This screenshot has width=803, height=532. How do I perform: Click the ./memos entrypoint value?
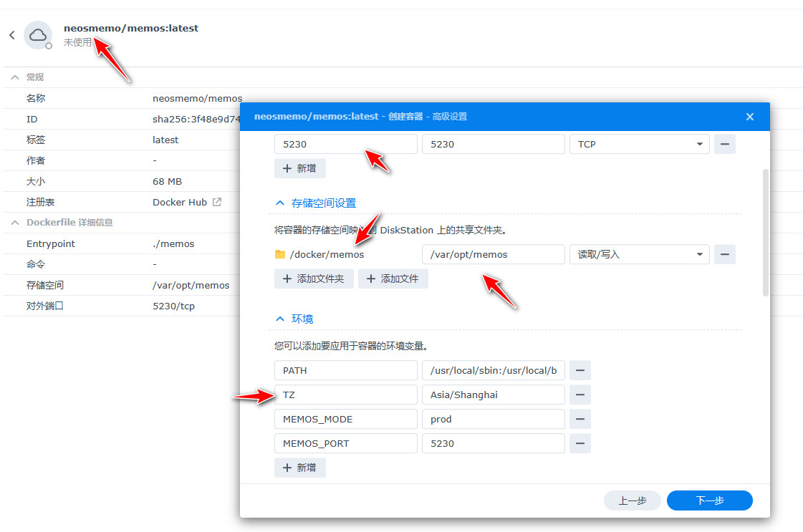coord(173,243)
